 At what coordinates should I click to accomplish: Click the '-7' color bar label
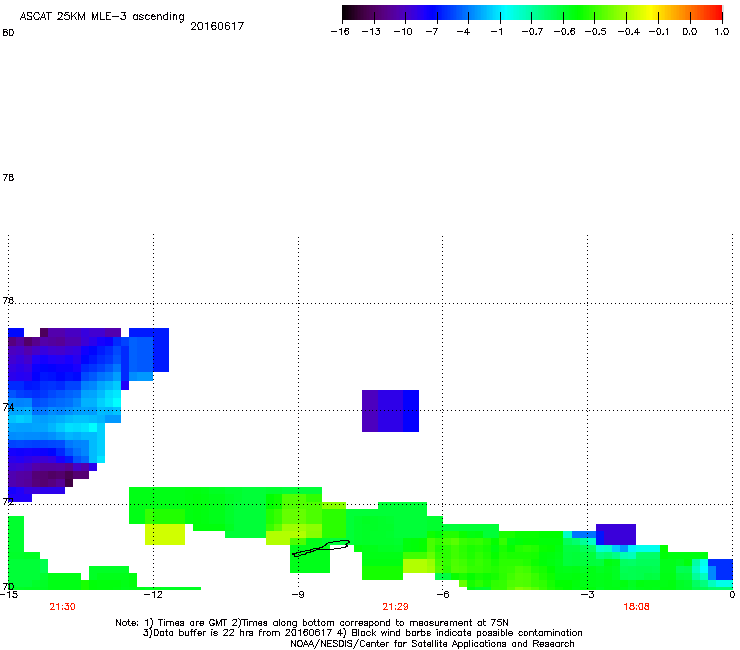coord(432,32)
